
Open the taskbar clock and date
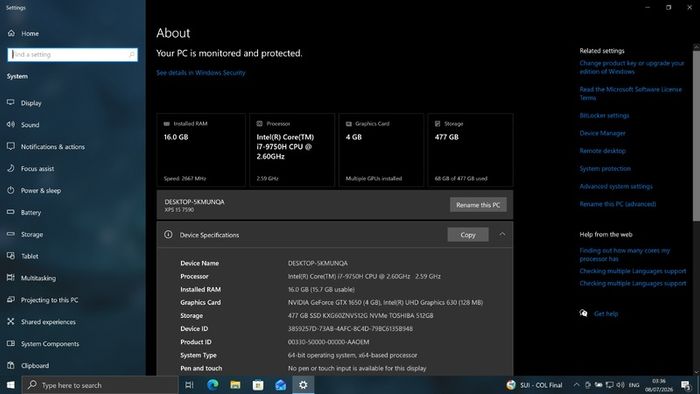[x=658, y=385]
